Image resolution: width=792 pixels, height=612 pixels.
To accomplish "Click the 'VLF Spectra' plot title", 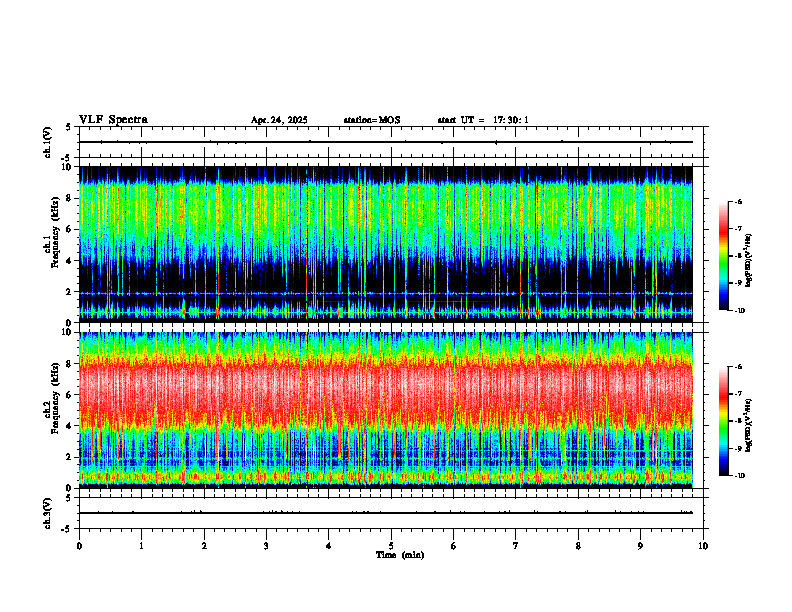I will 113,120.
